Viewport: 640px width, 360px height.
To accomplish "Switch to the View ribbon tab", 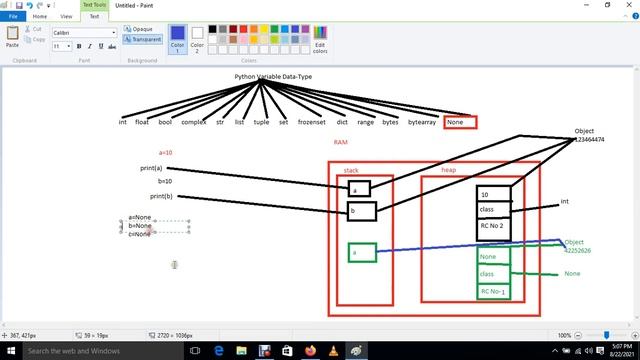I will 66,16.
